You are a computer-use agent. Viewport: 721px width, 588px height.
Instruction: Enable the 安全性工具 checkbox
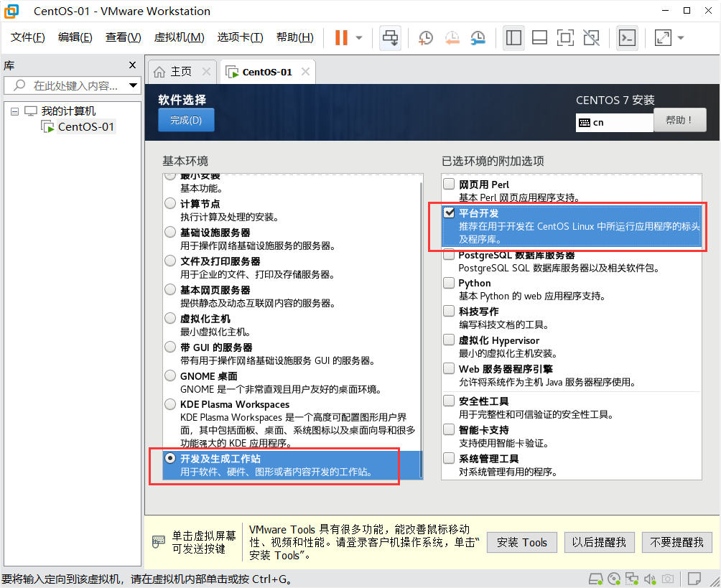(449, 401)
